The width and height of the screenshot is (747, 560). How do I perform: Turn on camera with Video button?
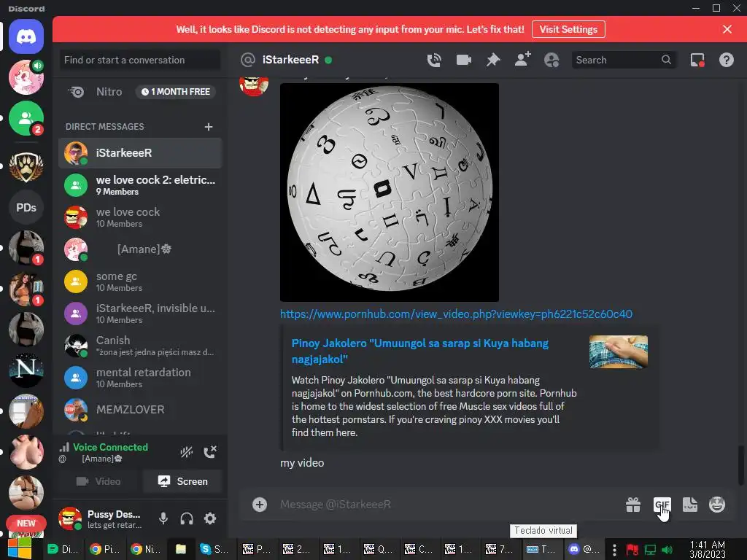[x=98, y=481]
